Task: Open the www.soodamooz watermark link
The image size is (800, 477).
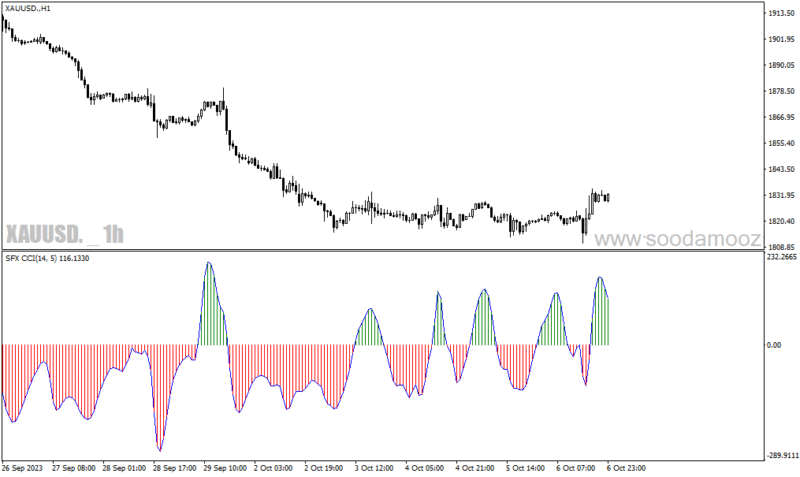Action: coord(678,239)
